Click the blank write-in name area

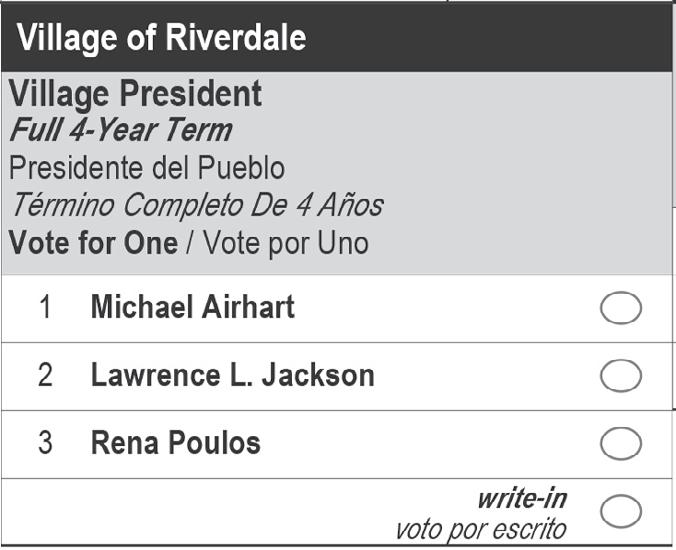point(200,512)
